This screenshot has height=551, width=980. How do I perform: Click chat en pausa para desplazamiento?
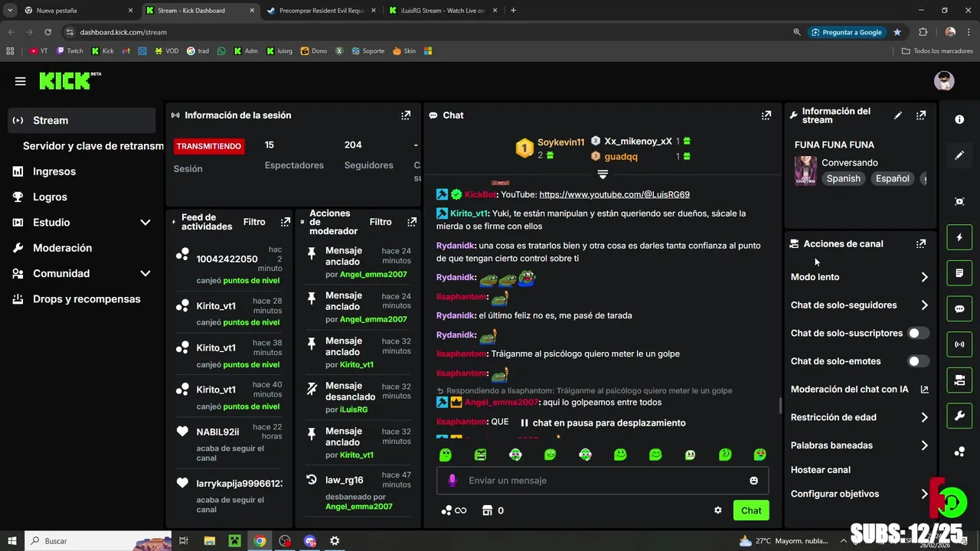click(x=602, y=422)
